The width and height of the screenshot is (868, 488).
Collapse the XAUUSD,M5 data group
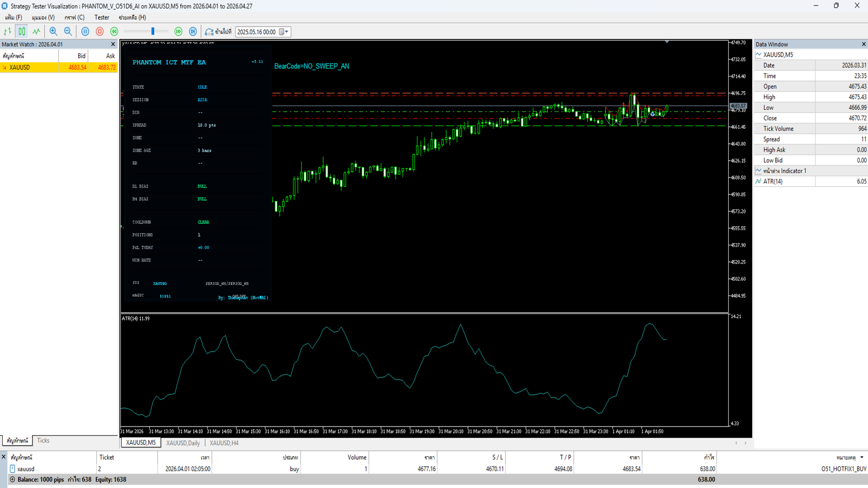(759, 55)
